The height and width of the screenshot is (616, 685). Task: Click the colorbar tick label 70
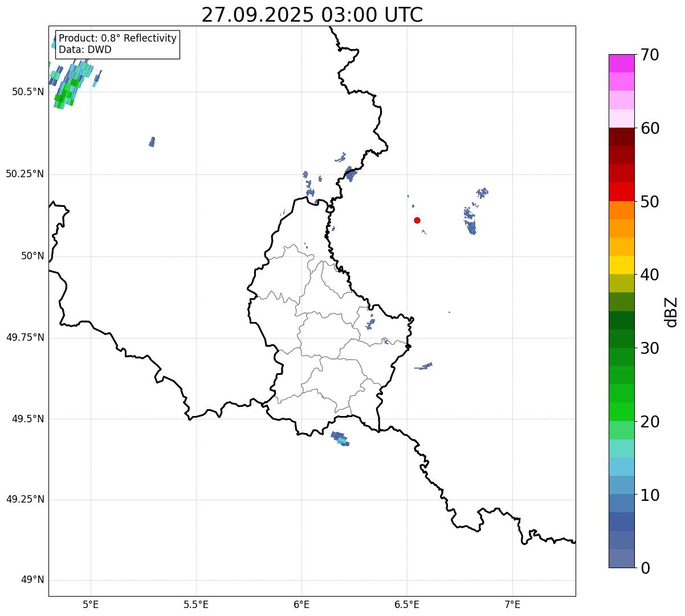[x=649, y=55]
